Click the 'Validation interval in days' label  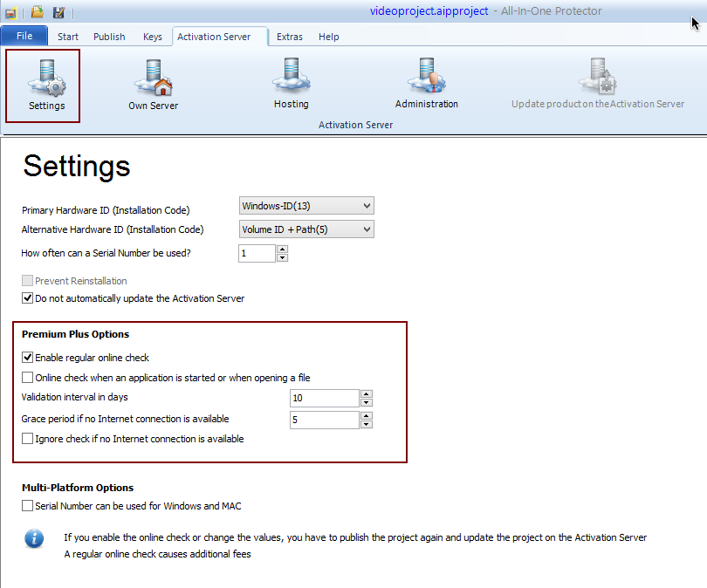pyautogui.click(x=74, y=397)
